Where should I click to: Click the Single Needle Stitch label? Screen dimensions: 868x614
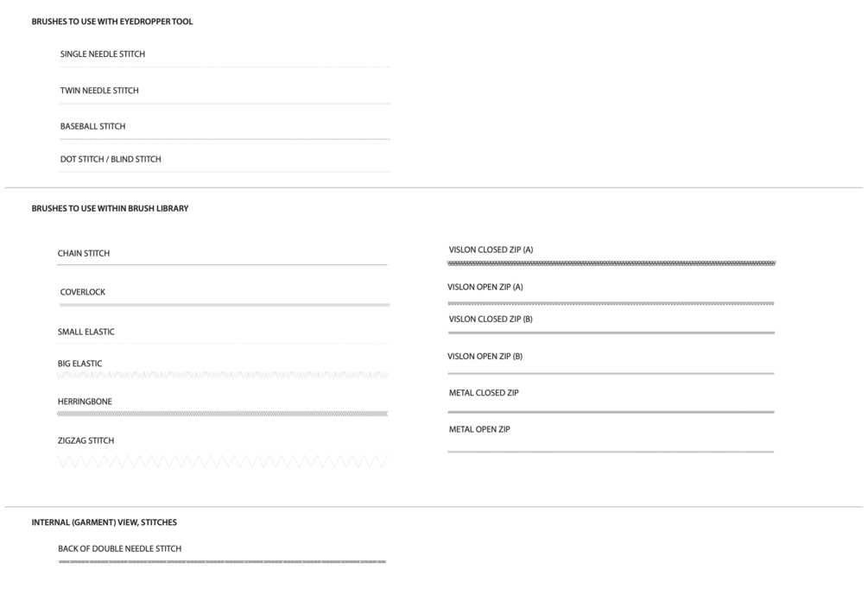click(102, 54)
